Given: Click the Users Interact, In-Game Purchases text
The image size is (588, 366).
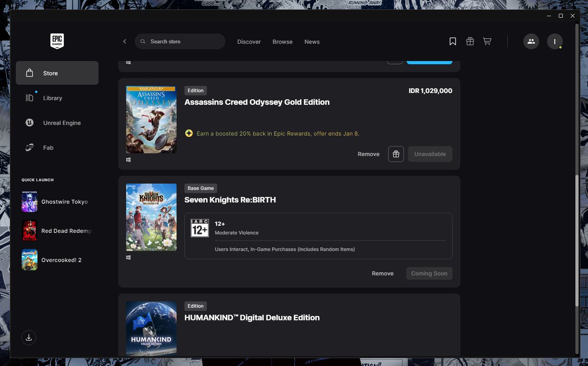Looking at the screenshot, I should (285, 249).
